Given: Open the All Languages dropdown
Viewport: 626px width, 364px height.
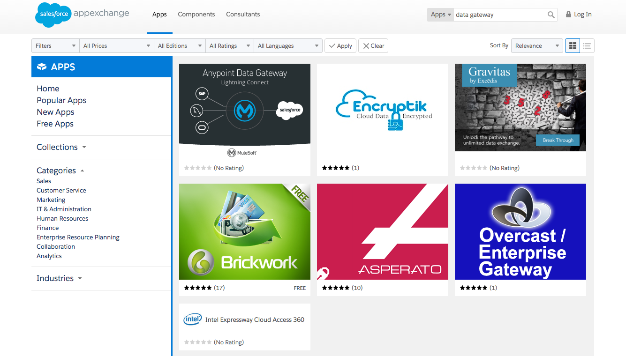Looking at the screenshot, I should pyautogui.click(x=288, y=45).
